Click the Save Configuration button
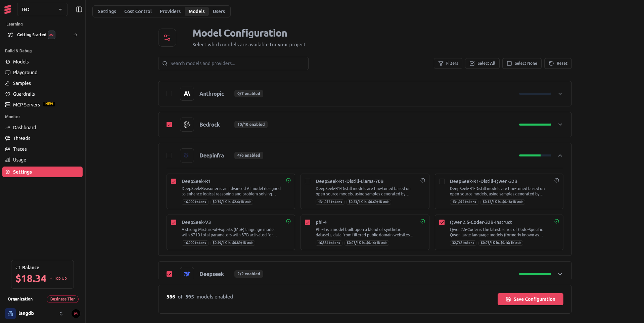This screenshot has width=644, height=323. [x=530, y=299]
